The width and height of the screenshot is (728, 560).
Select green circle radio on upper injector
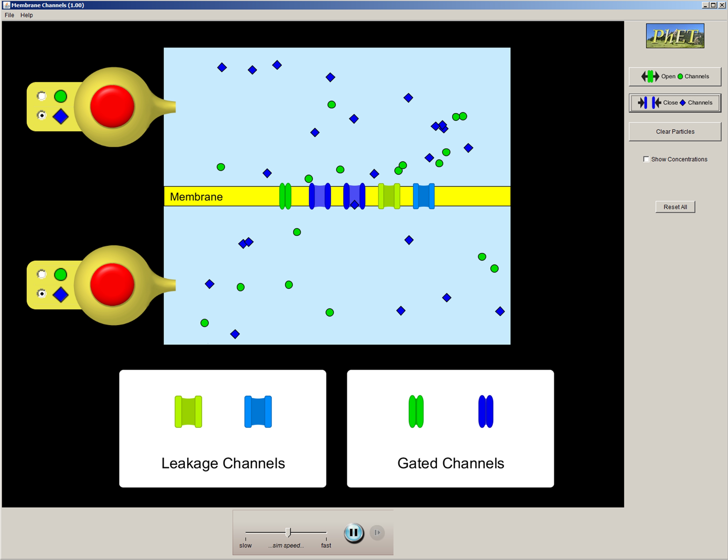42,96
